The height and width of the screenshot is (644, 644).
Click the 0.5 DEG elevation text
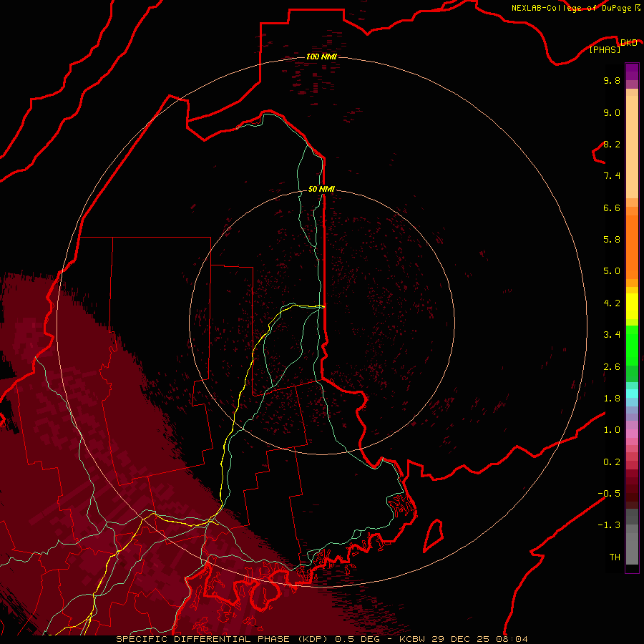(357, 639)
